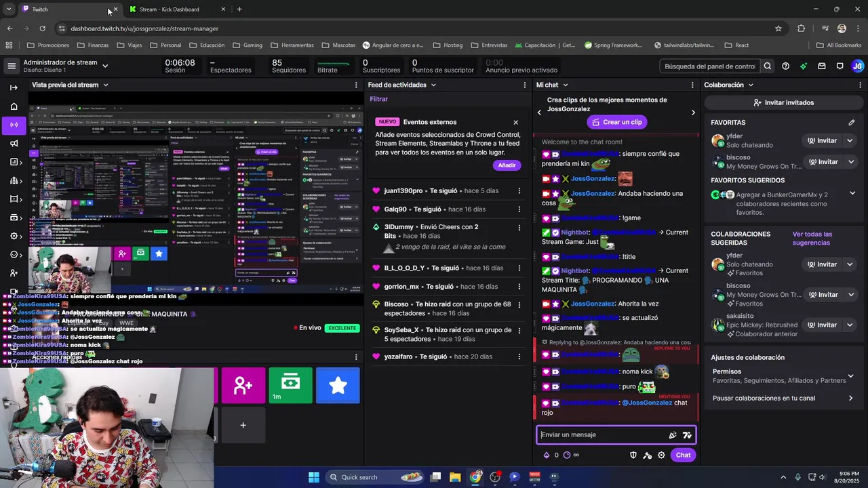Click the Crear un clip button
Viewport: 868px width, 488px height.
point(616,122)
